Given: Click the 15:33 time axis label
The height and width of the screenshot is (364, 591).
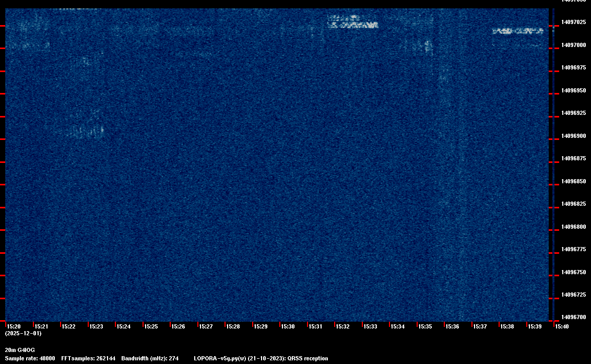Looking at the screenshot, I should pos(370,326).
